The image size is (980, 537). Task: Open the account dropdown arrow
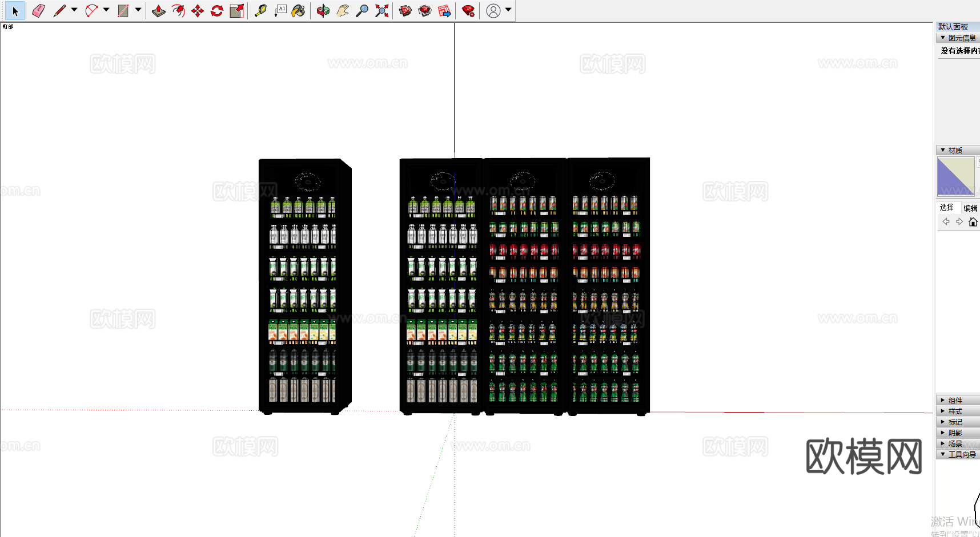508,10
